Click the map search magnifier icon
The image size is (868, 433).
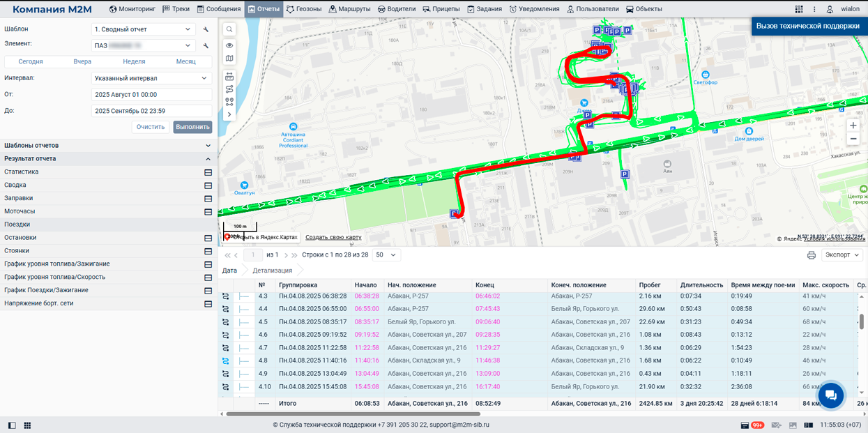click(x=229, y=29)
